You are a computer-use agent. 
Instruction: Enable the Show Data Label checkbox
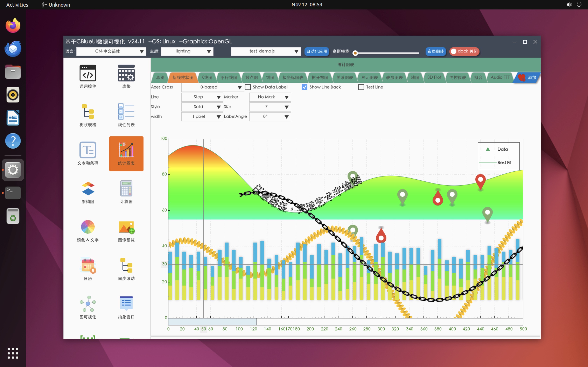tap(248, 87)
